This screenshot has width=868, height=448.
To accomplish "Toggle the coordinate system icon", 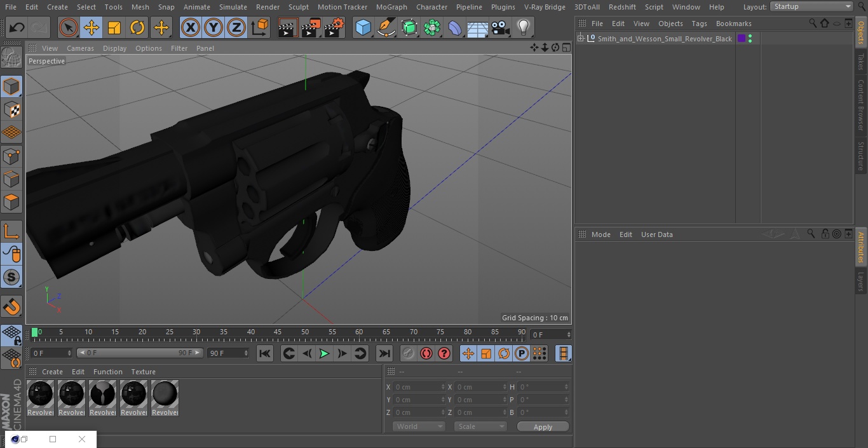I will [259, 28].
